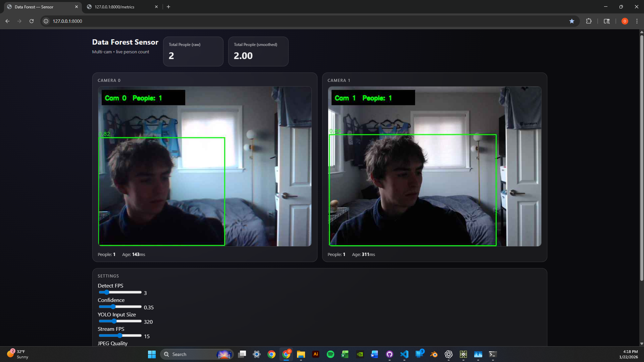Launch Adobe Illustrator from the taskbar
Viewport: 644px width, 362px height.
(x=315, y=354)
